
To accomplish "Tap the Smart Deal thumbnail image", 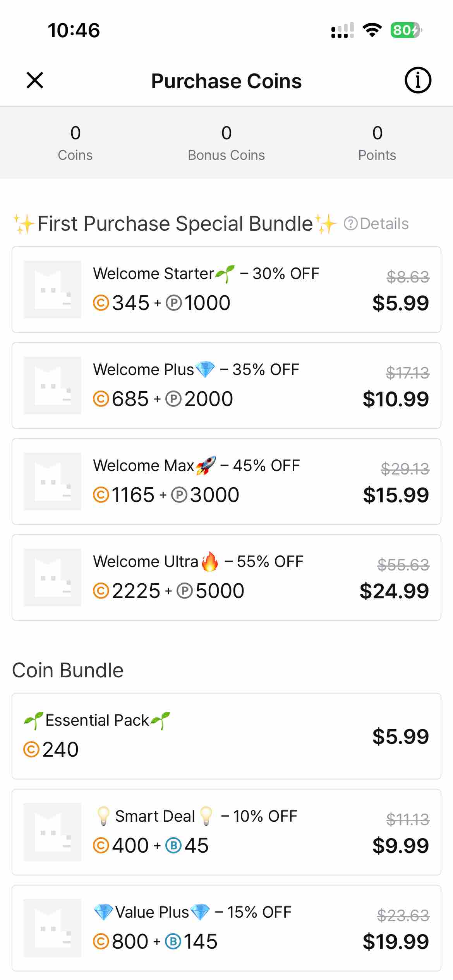I will point(52,832).
